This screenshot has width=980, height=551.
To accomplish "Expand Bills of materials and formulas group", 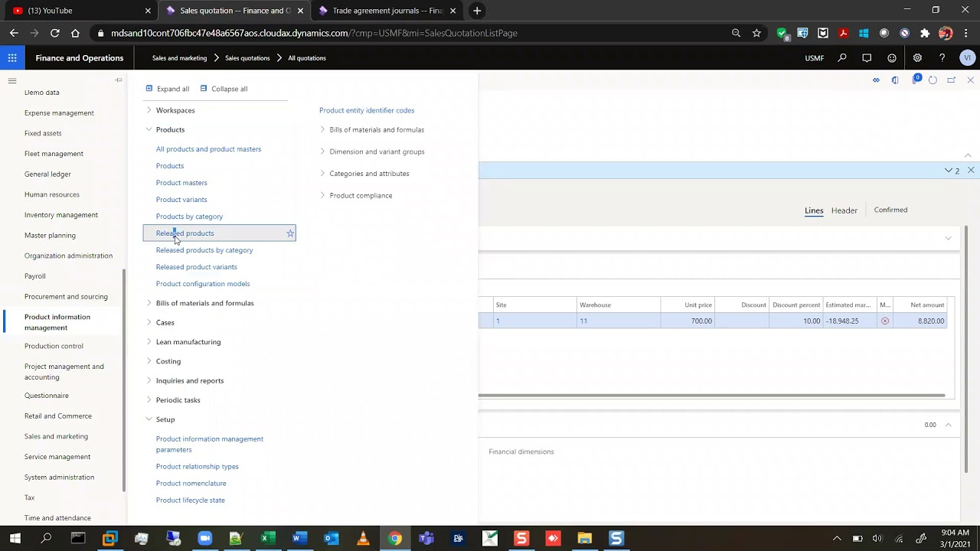I will coord(149,303).
